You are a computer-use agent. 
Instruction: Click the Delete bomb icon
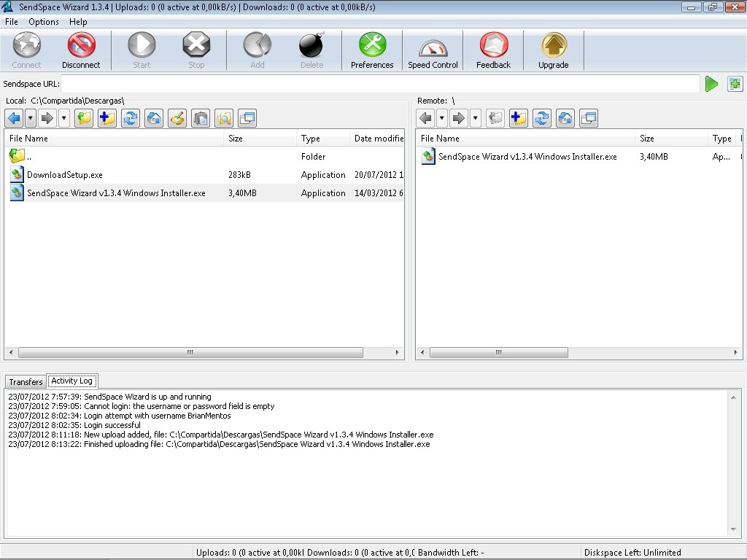pyautogui.click(x=311, y=45)
